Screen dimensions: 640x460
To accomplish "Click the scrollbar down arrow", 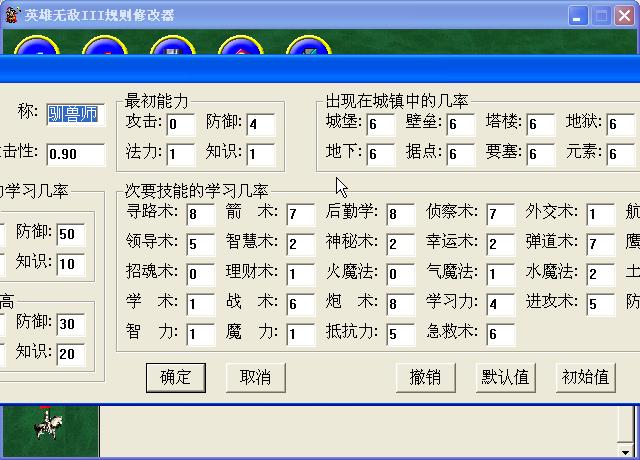I will click(625, 451).
